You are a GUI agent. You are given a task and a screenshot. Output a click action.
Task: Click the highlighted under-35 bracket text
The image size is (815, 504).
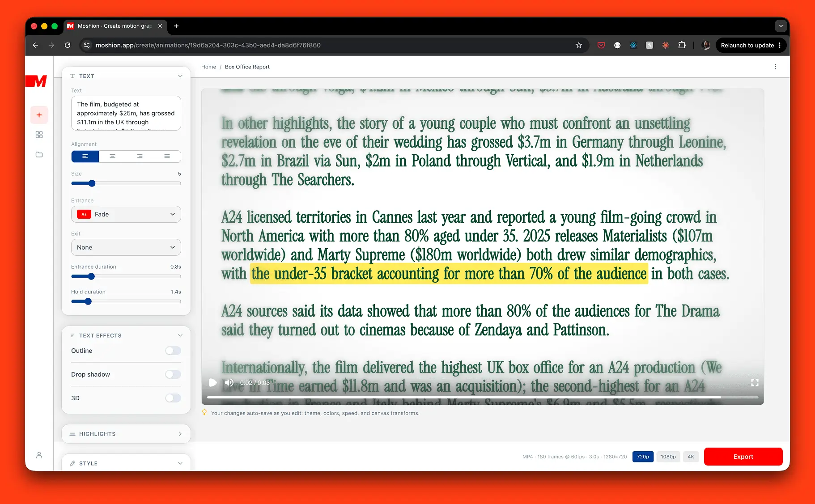449,274
